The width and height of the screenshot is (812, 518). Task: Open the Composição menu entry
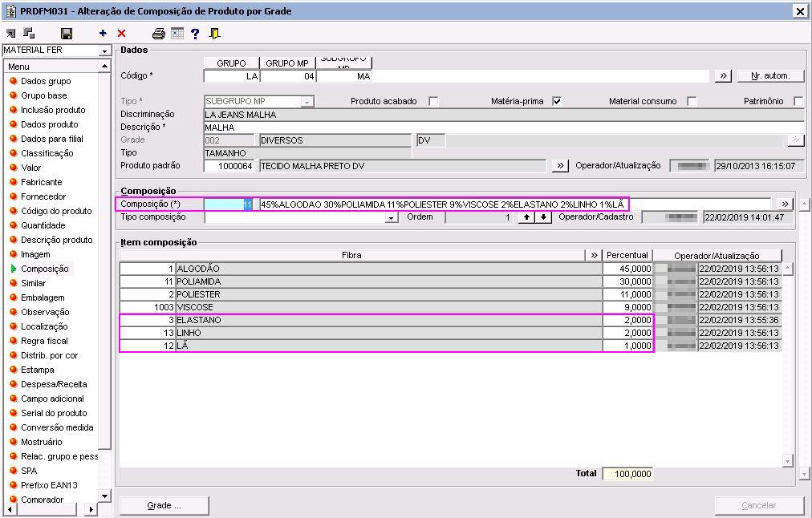[x=45, y=269]
